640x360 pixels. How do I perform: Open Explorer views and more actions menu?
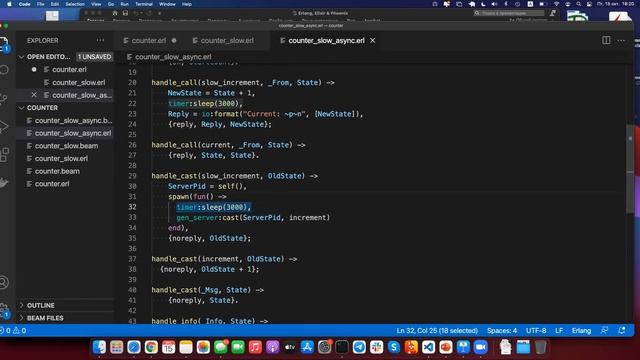coord(100,40)
